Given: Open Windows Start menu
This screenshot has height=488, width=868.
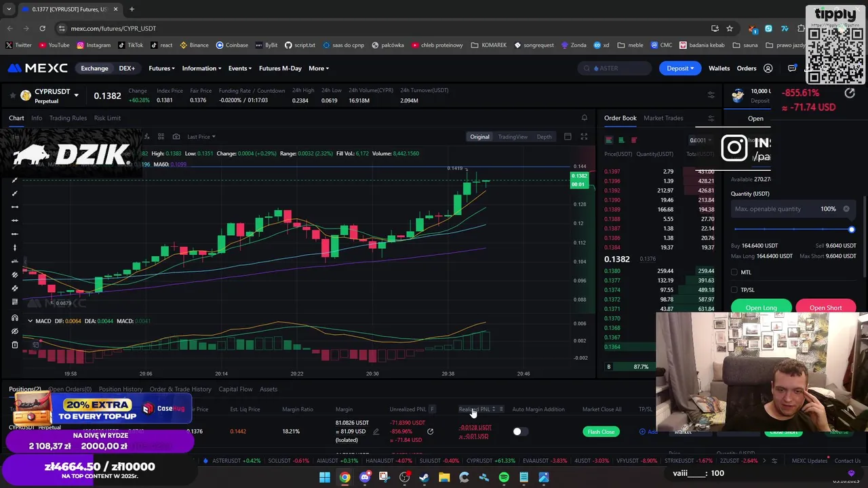Looking at the screenshot, I should [x=325, y=477].
